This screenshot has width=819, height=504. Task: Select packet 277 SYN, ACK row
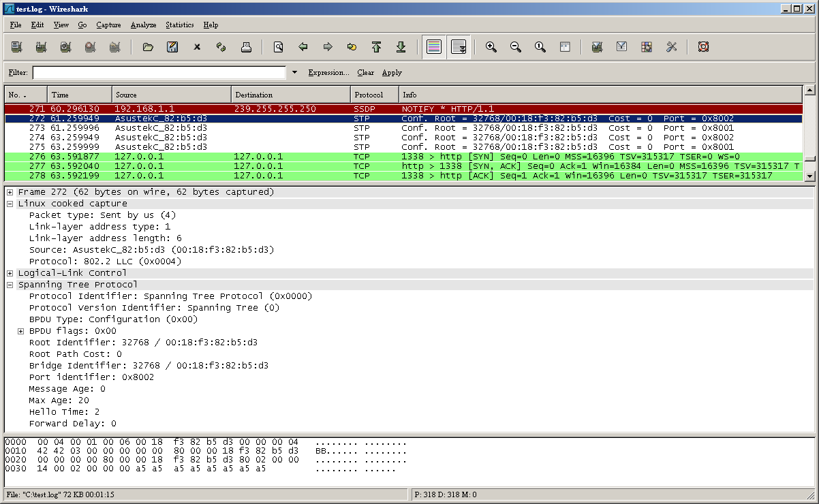[403, 166]
